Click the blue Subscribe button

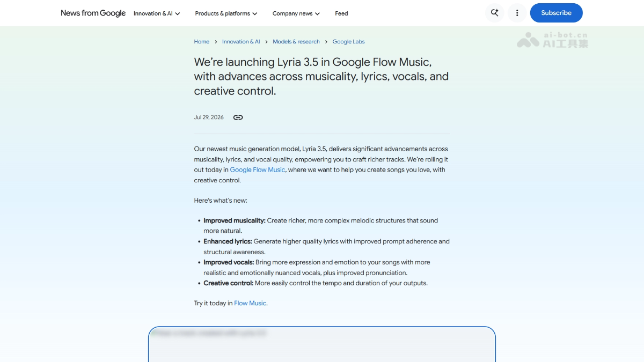(x=556, y=13)
